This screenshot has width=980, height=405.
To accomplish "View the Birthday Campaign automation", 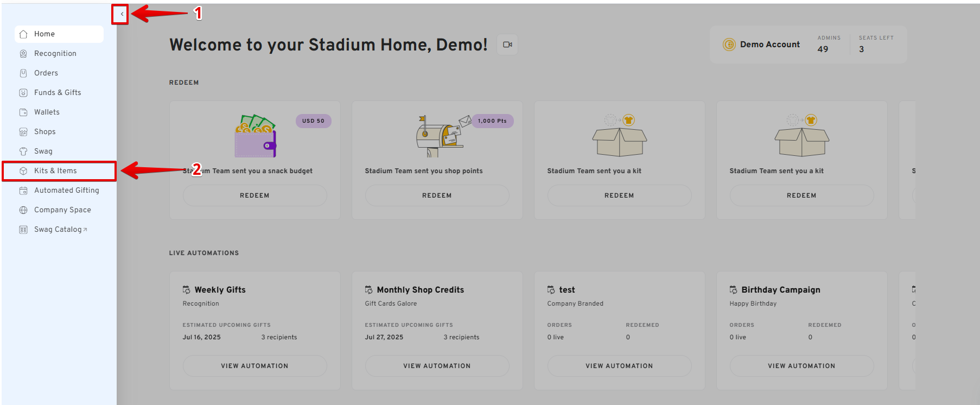I will click(x=801, y=366).
